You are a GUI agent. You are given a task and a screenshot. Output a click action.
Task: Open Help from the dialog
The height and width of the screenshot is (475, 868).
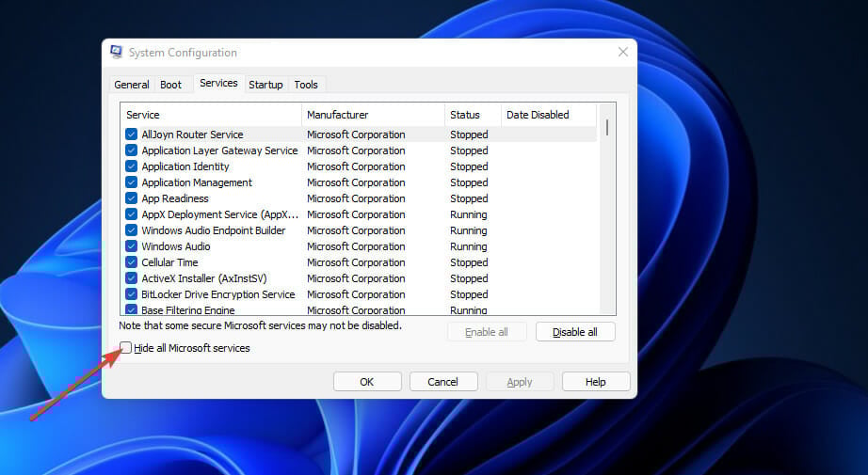[x=596, y=382]
